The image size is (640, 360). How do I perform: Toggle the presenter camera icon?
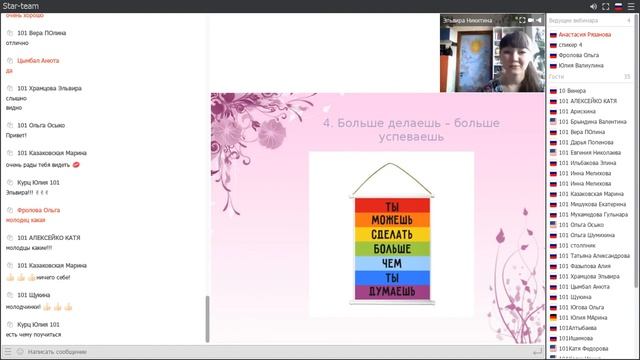click(x=531, y=20)
